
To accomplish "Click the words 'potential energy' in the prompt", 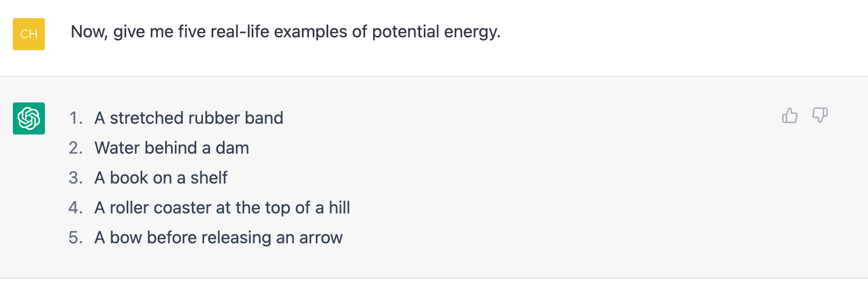I will point(436,33).
